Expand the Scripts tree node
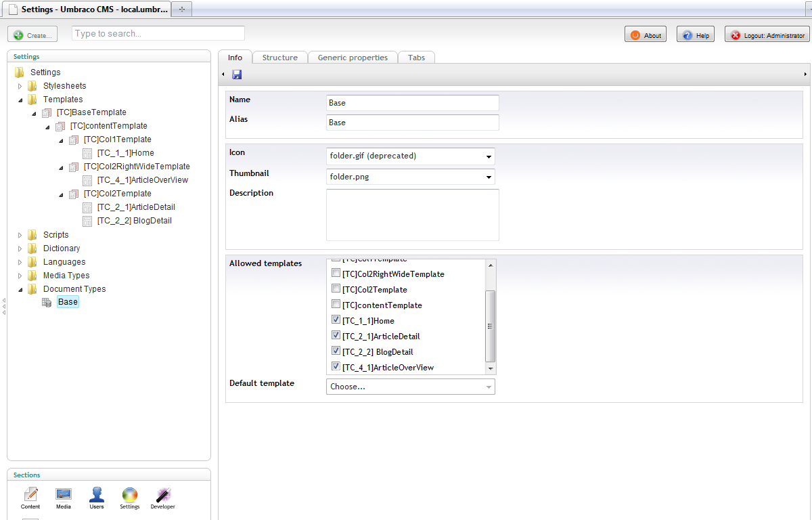 click(x=20, y=235)
